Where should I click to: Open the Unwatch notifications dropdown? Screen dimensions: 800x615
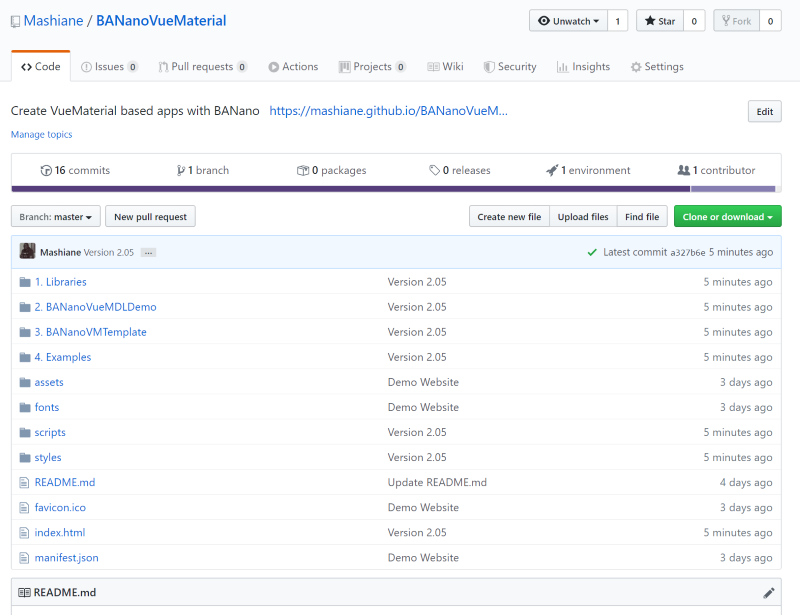(x=568, y=21)
